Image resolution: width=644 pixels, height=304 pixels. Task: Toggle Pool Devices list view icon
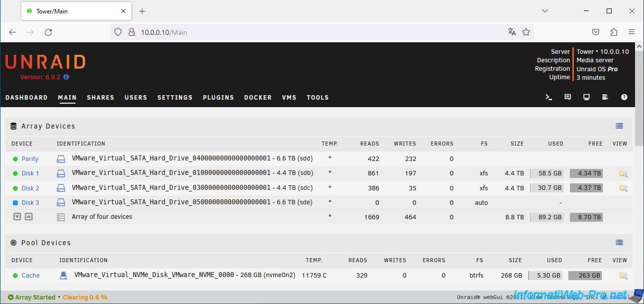tap(619, 243)
